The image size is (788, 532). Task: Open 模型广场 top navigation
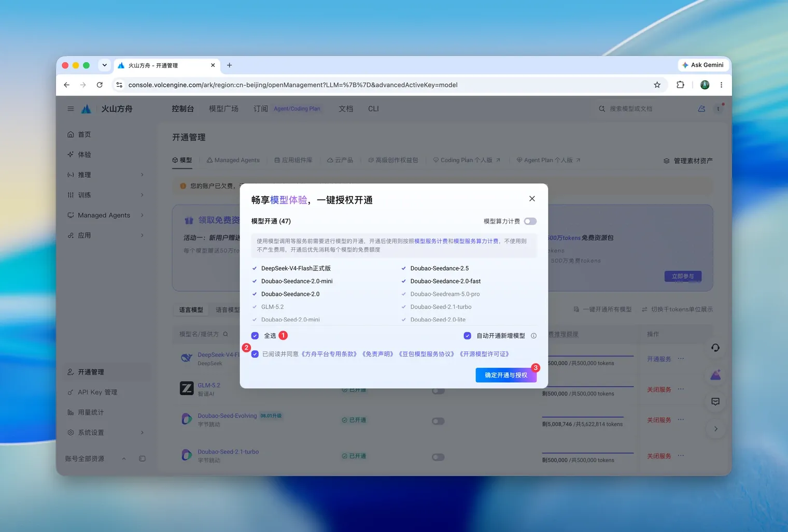tap(223, 109)
